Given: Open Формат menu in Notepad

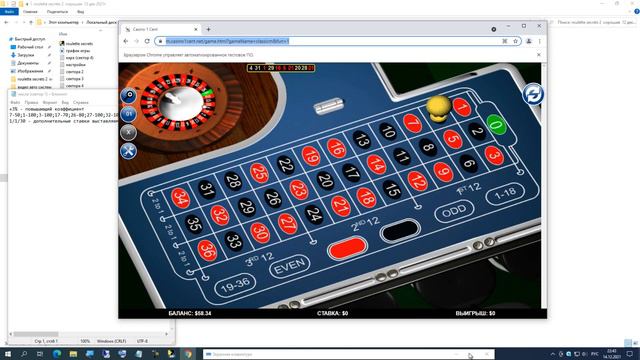Looking at the screenshot, I should [x=50, y=102].
